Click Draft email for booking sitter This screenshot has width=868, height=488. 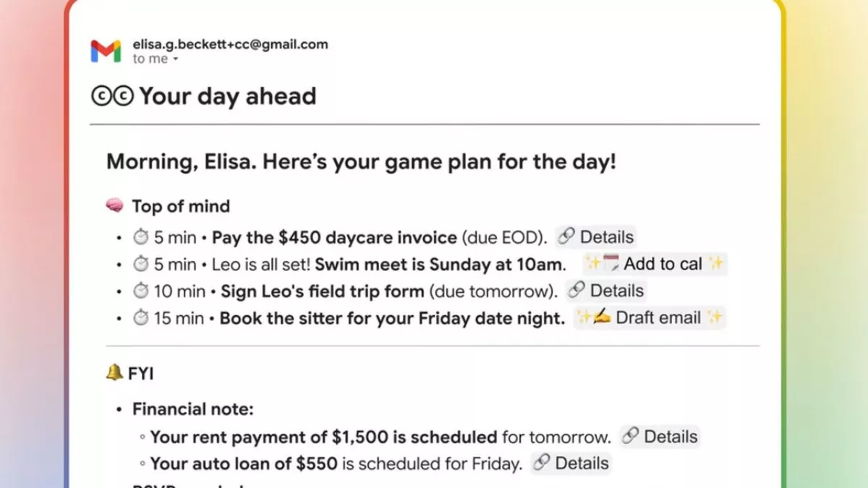pyautogui.click(x=650, y=317)
